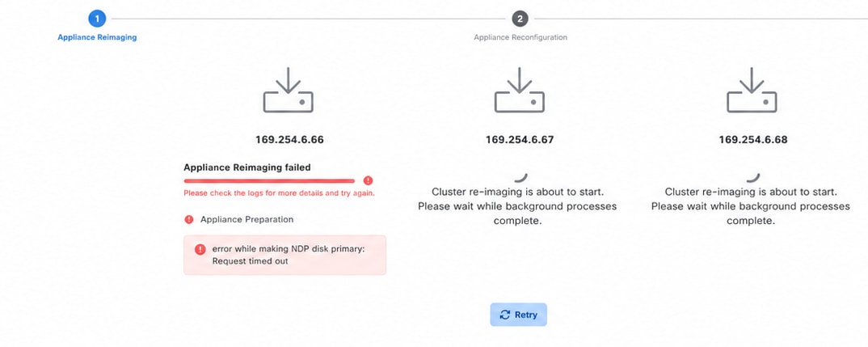868x347 pixels.
Task: Click the red failed progress bar
Action: 269,180
